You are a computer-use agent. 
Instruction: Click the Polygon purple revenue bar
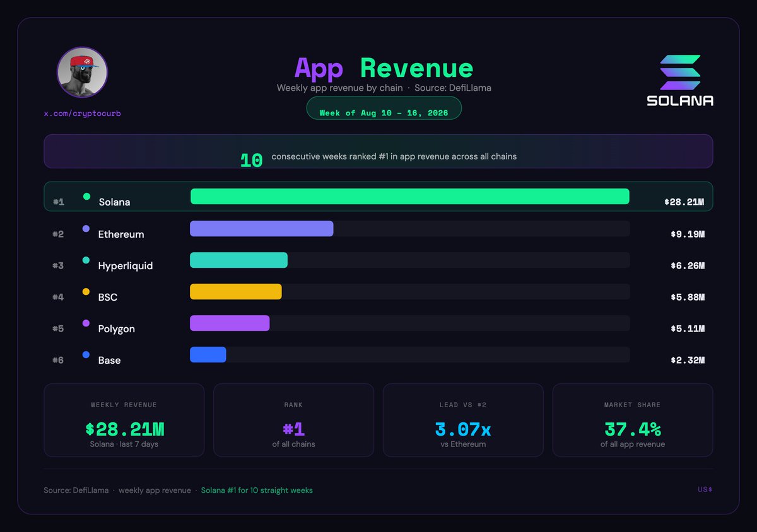230,323
